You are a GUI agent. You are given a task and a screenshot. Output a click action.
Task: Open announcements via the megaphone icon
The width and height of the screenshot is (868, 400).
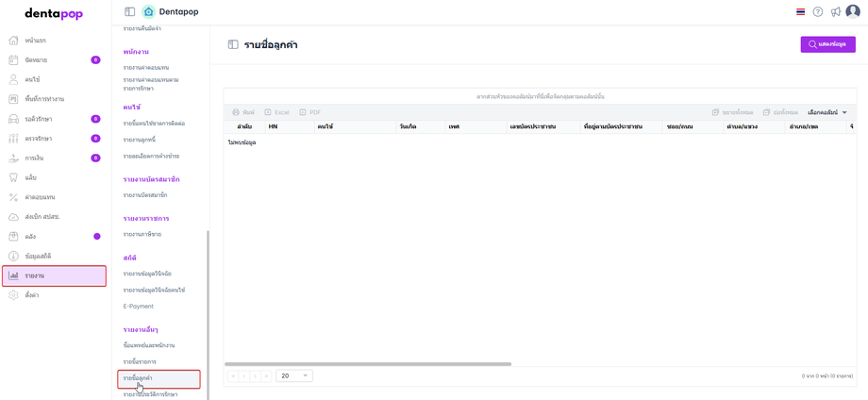[836, 11]
